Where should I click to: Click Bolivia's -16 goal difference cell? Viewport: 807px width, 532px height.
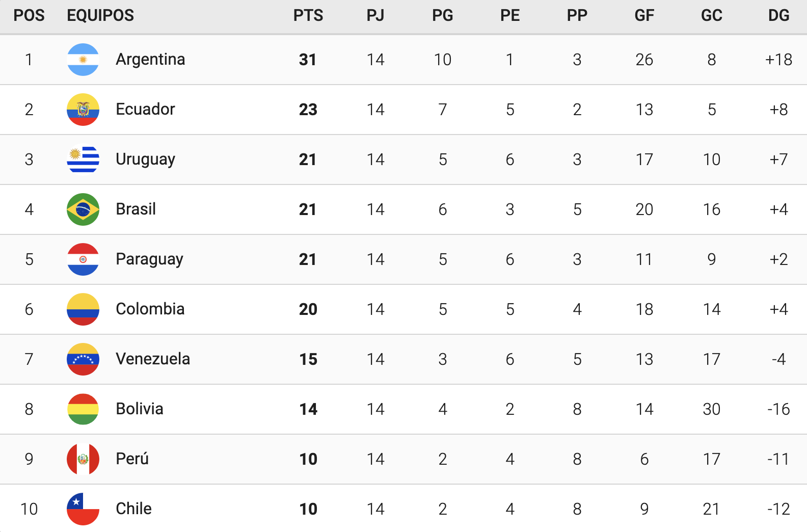pos(778,409)
